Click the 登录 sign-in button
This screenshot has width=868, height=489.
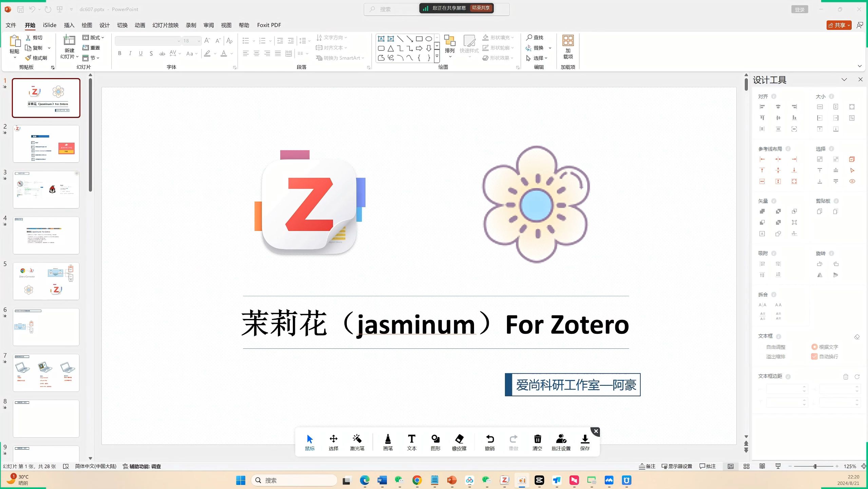pyautogui.click(x=799, y=10)
